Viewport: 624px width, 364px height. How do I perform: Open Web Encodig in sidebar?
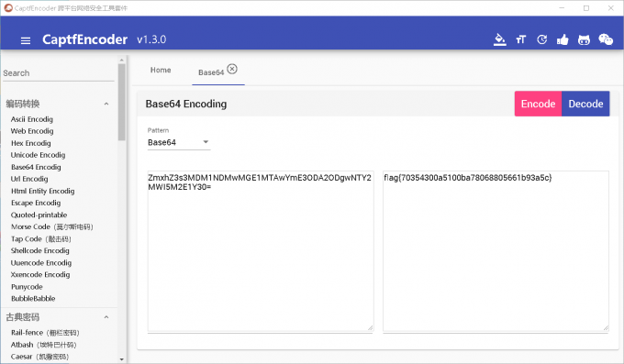coord(32,131)
